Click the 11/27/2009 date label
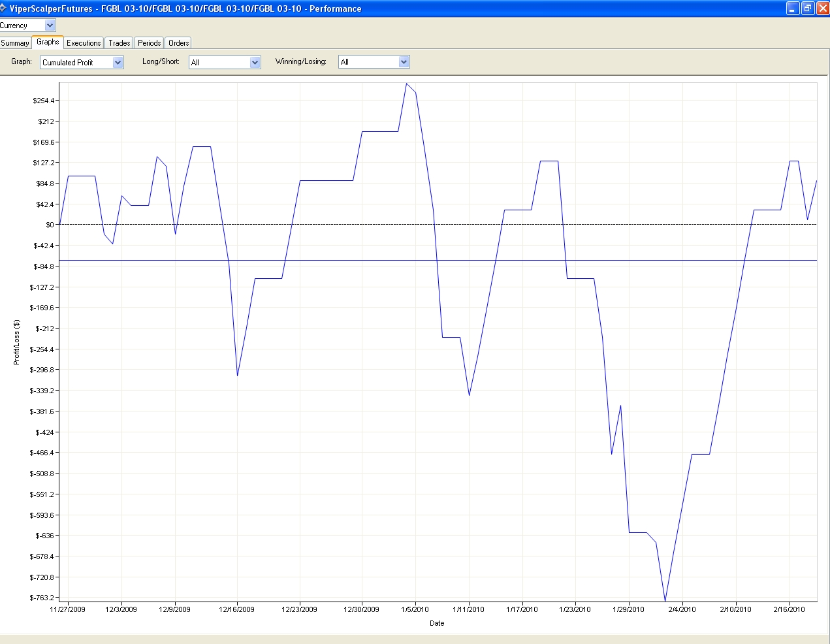This screenshot has width=830, height=644. [68, 609]
